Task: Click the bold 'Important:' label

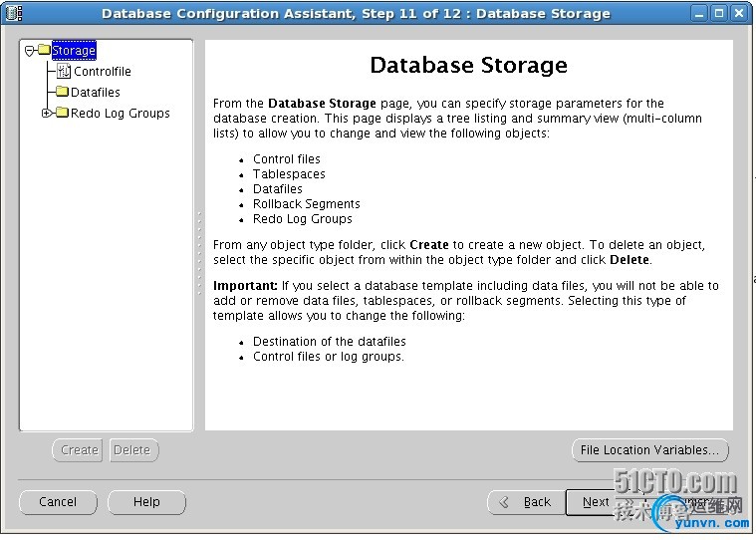Action: point(245,285)
